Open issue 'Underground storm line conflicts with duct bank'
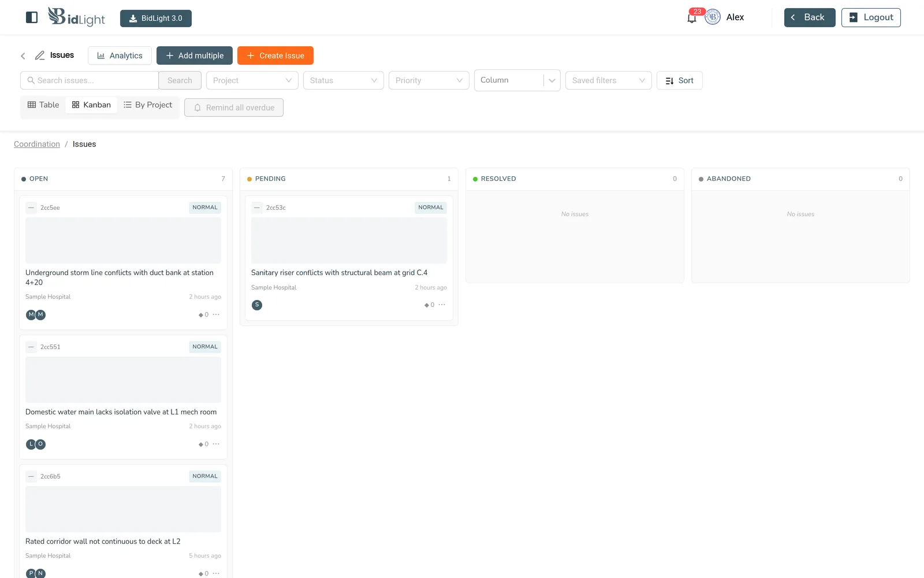The width and height of the screenshot is (924, 578). tap(120, 277)
